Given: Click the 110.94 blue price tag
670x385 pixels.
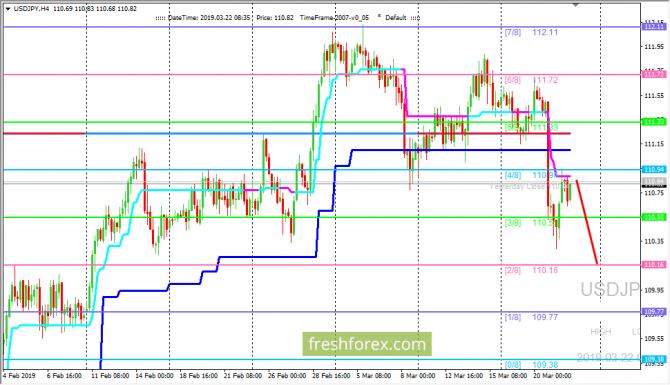Looking at the screenshot, I should [654, 170].
